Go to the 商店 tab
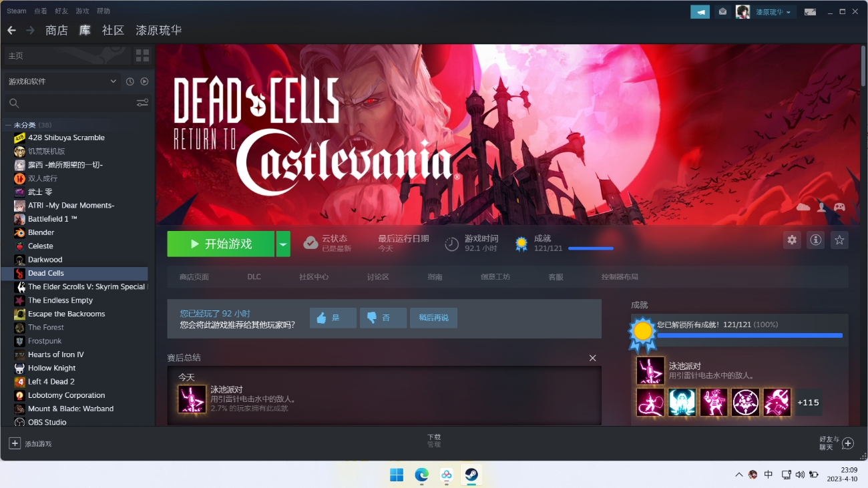868x488 pixels. 57,30
